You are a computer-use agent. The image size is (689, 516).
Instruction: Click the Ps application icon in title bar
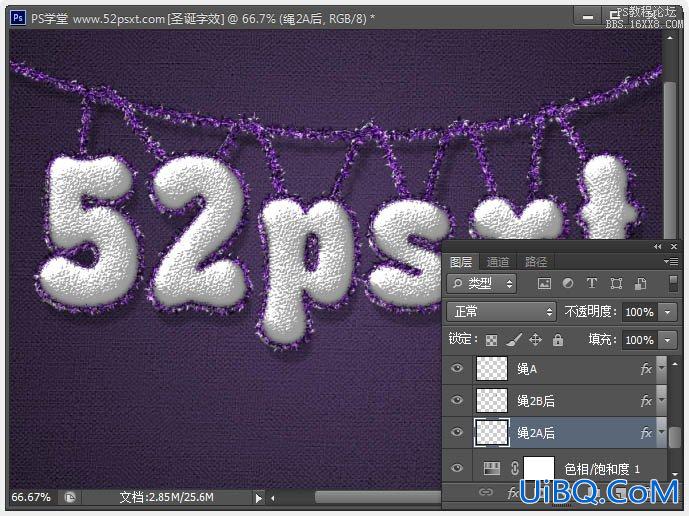click(x=18, y=18)
